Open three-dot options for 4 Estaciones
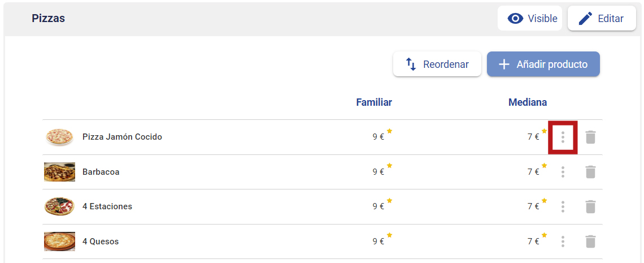644x263 pixels. click(563, 206)
